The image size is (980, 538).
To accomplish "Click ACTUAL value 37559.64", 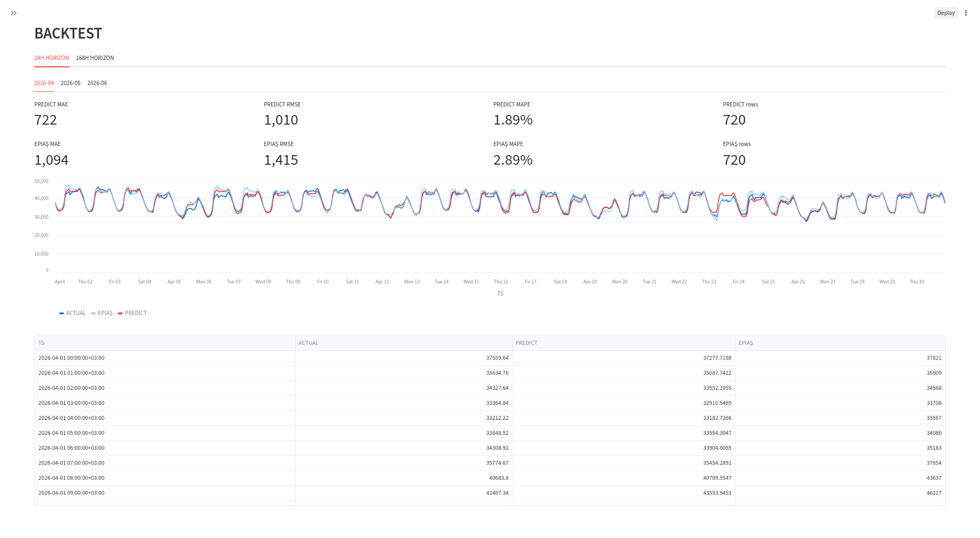I will pyautogui.click(x=404, y=358).
